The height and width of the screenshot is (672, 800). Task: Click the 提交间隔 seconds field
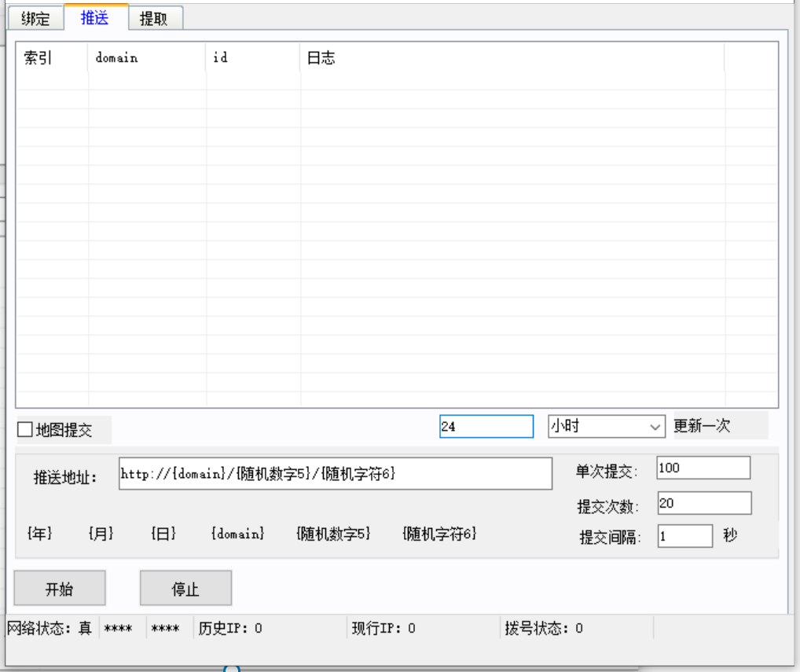[684, 536]
